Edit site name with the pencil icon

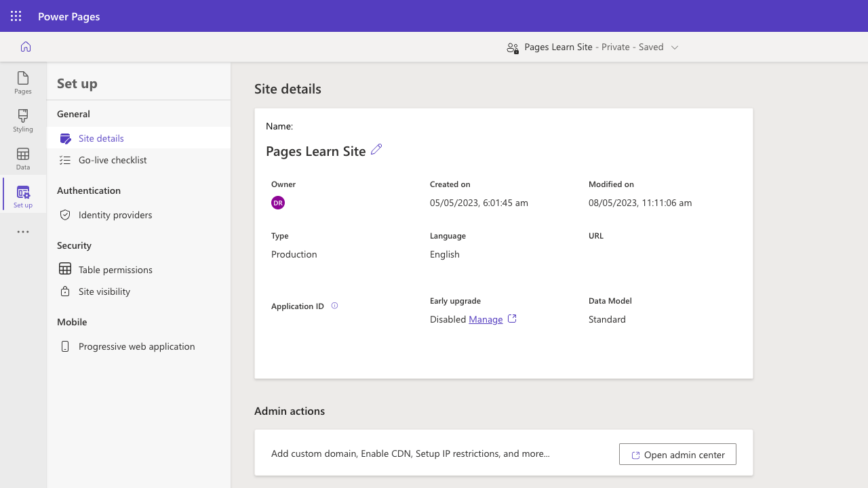[x=376, y=150]
